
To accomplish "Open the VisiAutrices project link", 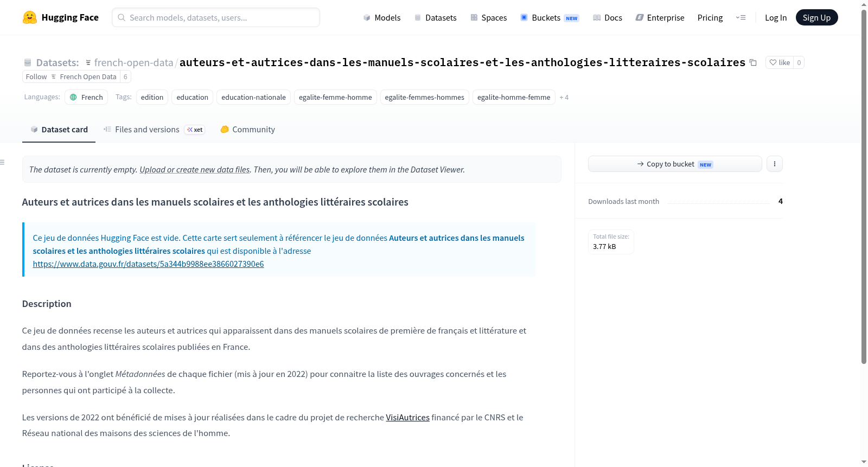I will click(x=407, y=418).
